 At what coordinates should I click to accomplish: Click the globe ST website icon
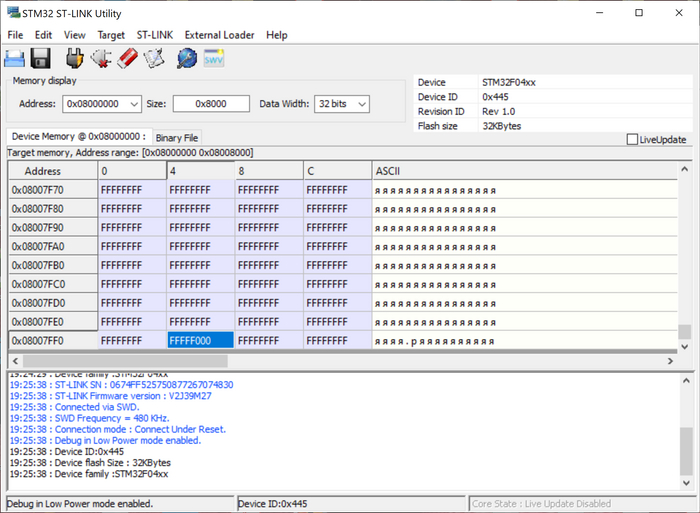click(186, 59)
